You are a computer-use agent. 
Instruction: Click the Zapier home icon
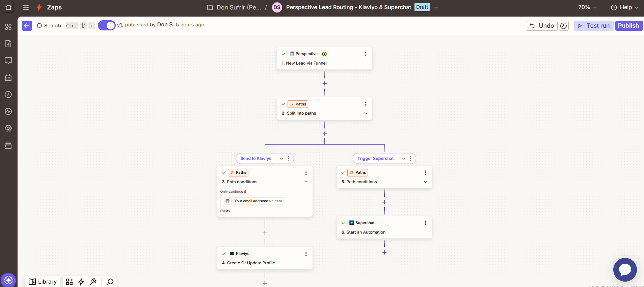(x=8, y=7)
